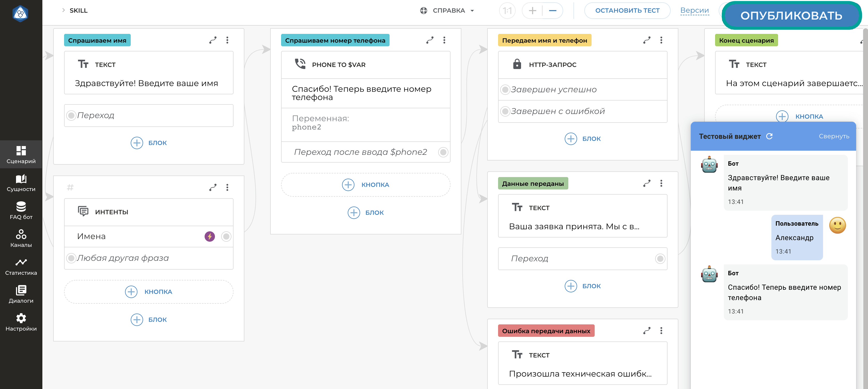Click the Любая другая фраза connector circle
Viewport: 868px width, 389px height.
71,258
